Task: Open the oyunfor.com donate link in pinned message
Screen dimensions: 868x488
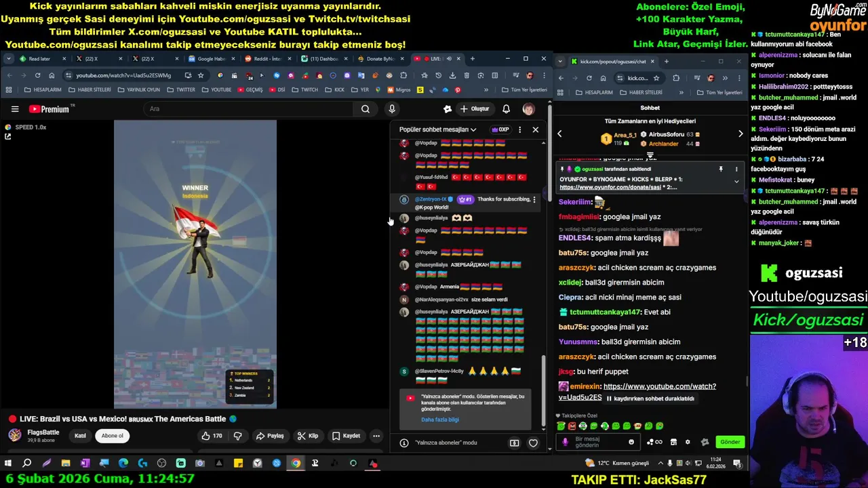Action: (610, 187)
